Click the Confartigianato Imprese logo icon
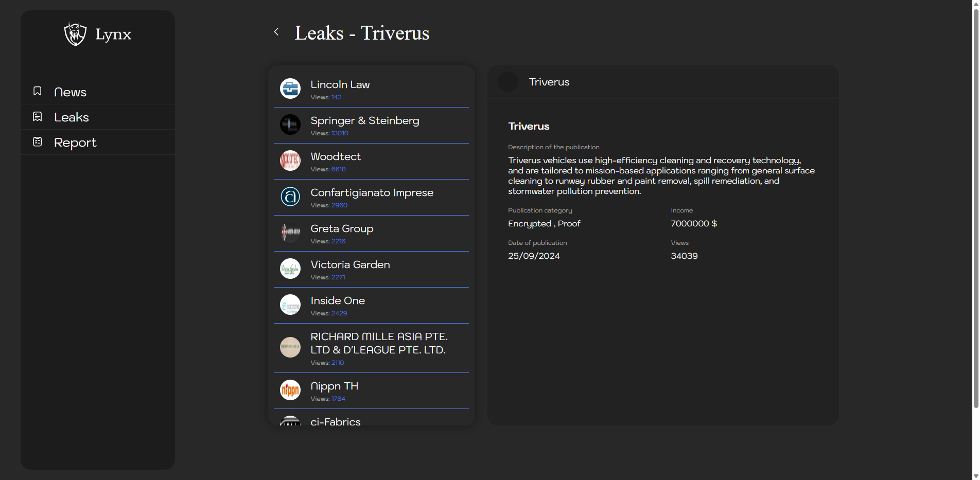The width and height of the screenshot is (980, 480). (x=290, y=197)
